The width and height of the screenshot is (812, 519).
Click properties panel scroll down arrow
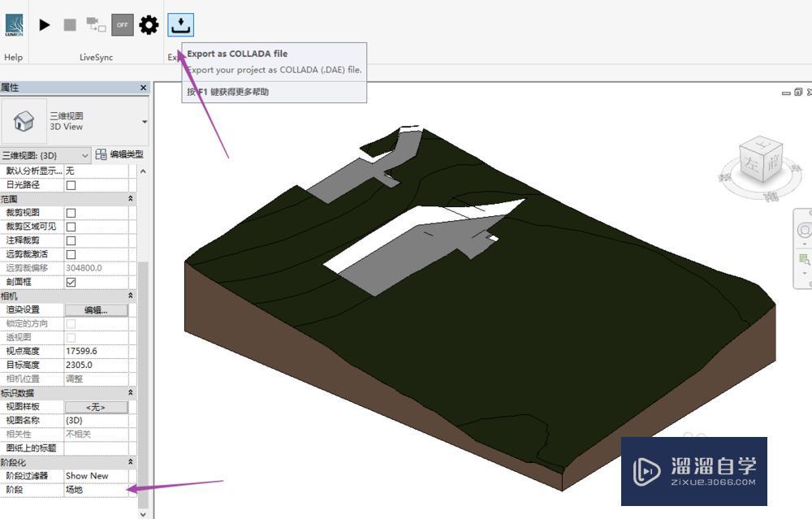[x=144, y=514]
